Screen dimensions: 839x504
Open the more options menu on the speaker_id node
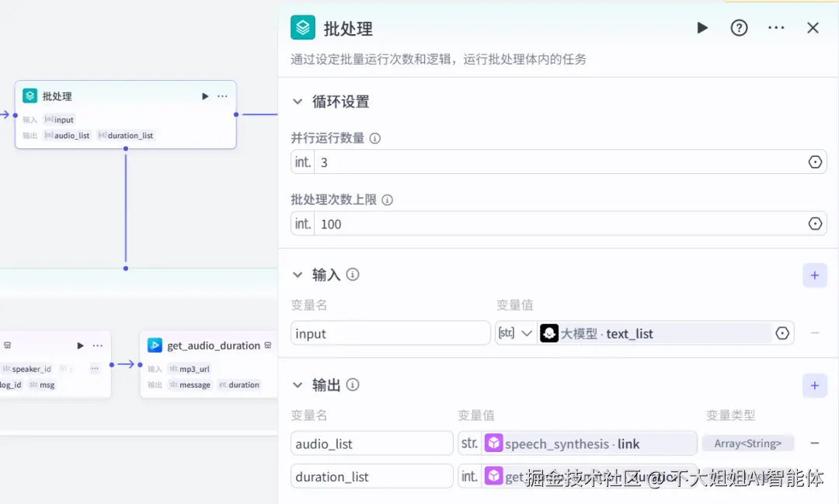click(x=96, y=345)
